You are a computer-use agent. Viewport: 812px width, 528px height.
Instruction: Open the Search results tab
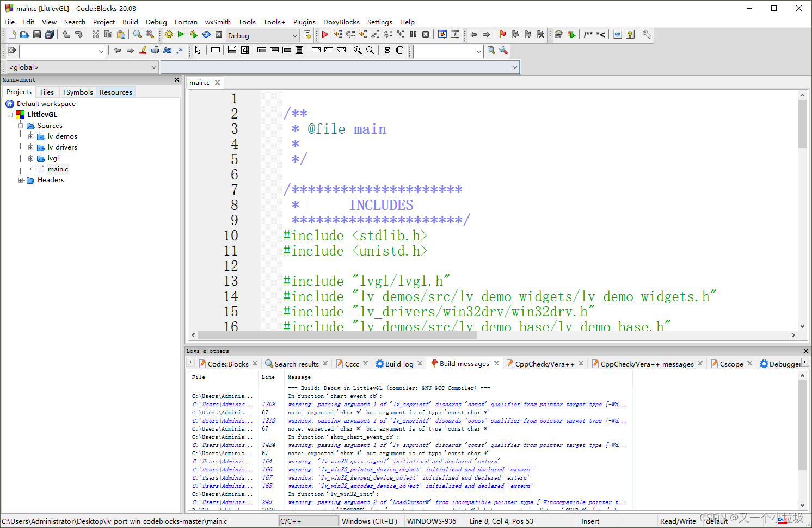pyautogui.click(x=296, y=364)
